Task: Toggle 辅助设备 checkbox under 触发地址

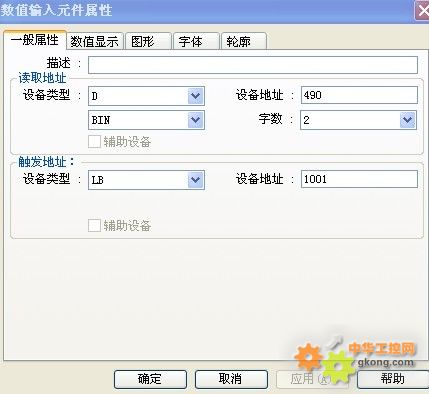Action: [x=94, y=226]
